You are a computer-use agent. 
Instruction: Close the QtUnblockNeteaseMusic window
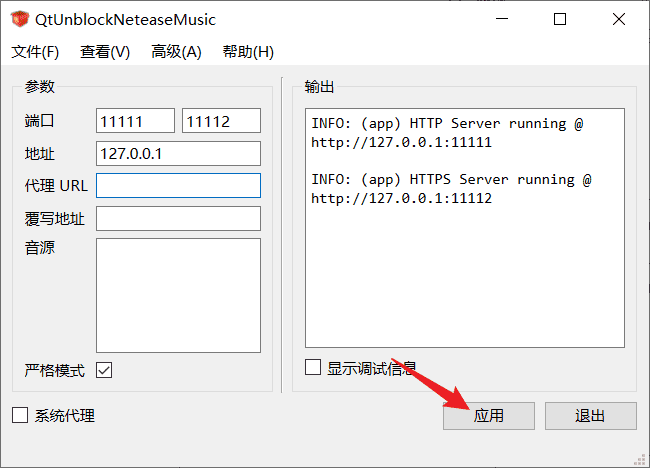[x=618, y=19]
